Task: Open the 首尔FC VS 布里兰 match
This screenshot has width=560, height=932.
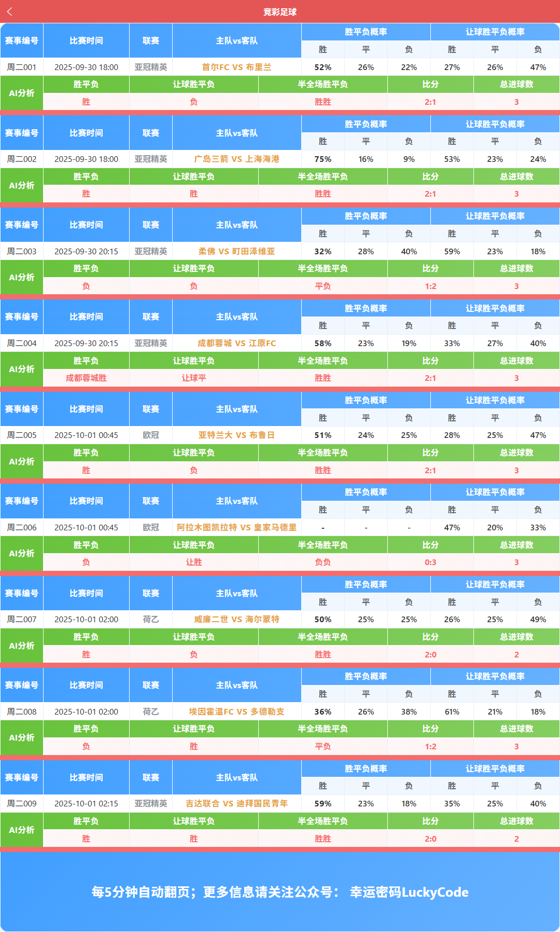Action: [236, 67]
